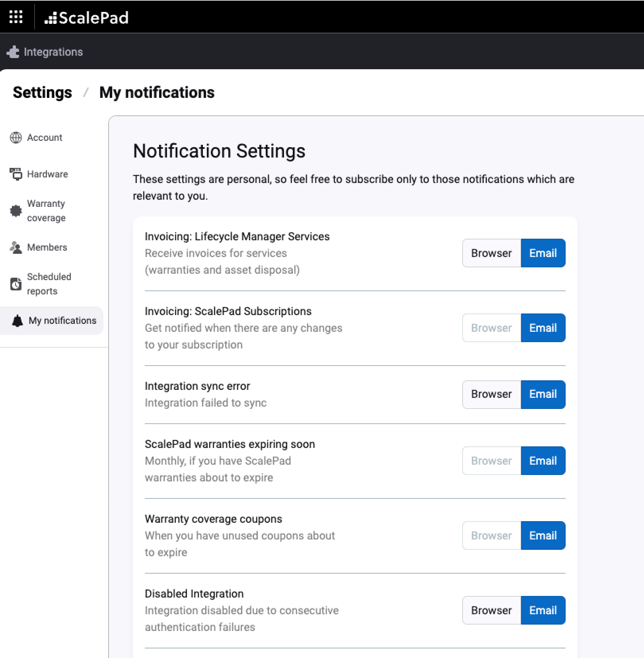Toggle Email for Lifecycle Manager Services invoicing

pyautogui.click(x=543, y=253)
